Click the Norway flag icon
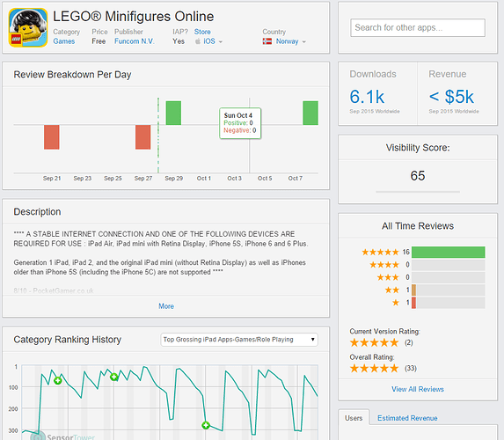Image resolution: width=504 pixels, height=440 pixels. tap(267, 41)
